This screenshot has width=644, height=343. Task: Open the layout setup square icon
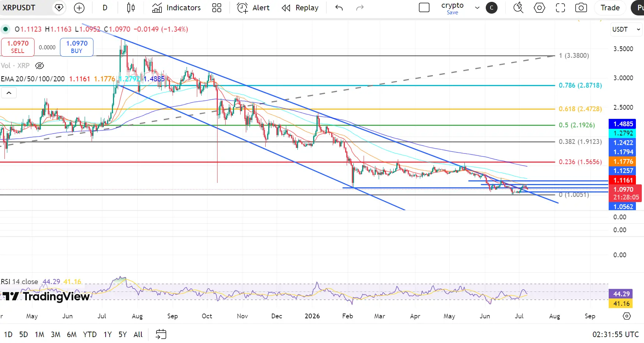(424, 8)
